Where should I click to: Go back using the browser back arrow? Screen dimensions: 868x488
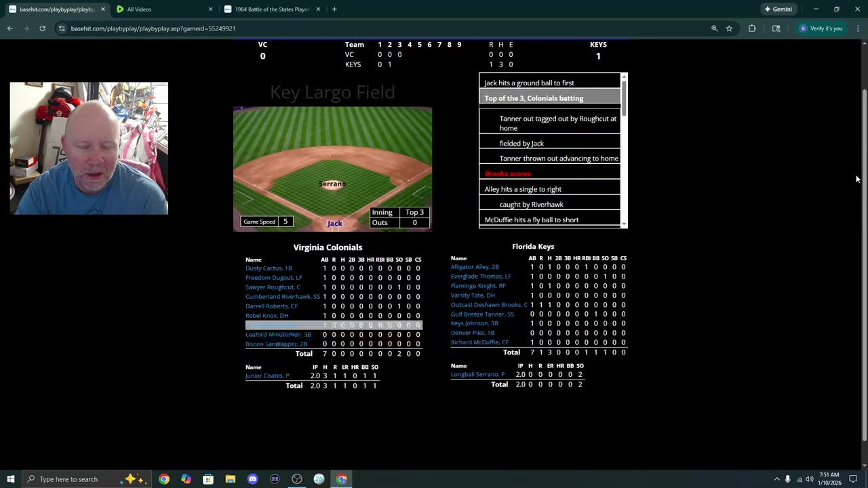(9, 28)
